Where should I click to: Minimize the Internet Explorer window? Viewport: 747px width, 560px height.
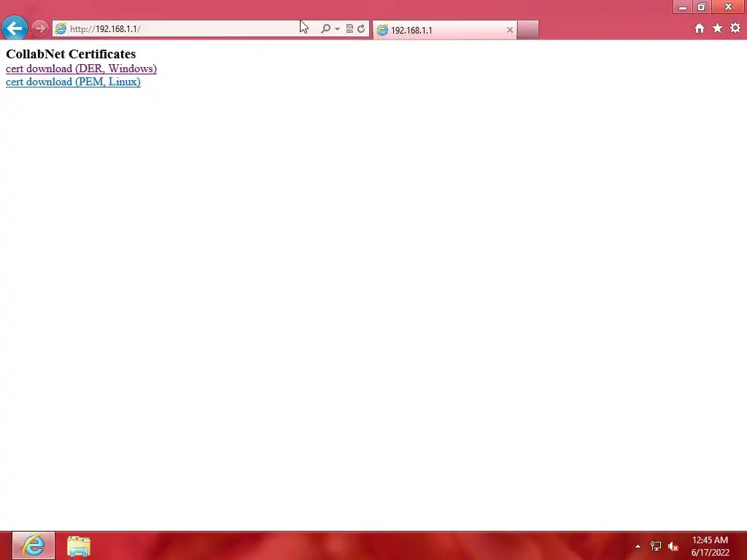click(683, 7)
